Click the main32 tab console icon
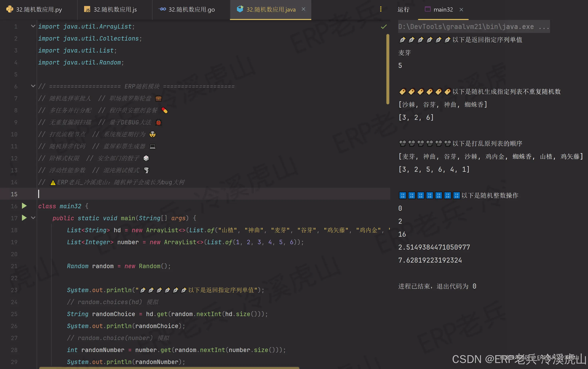588x369 pixels. (427, 9)
